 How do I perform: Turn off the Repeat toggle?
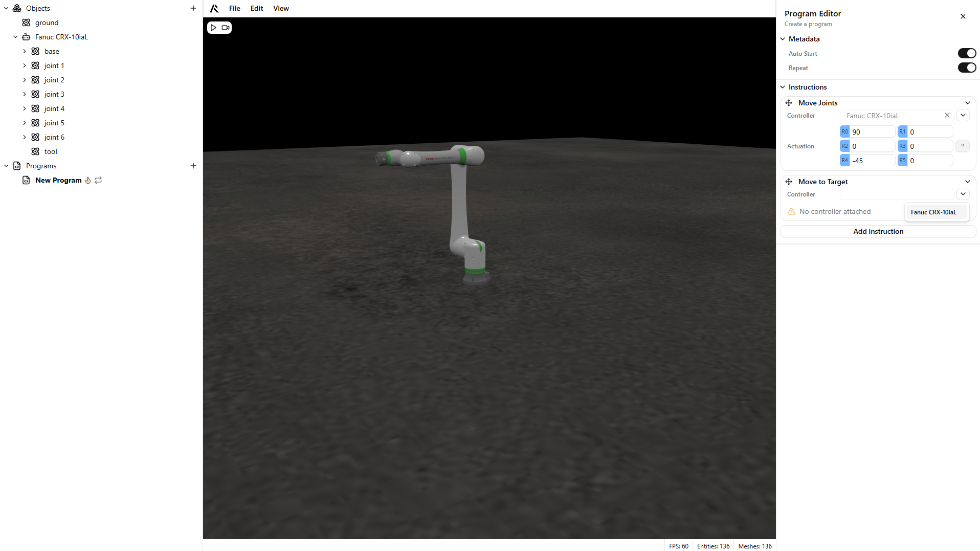966,68
